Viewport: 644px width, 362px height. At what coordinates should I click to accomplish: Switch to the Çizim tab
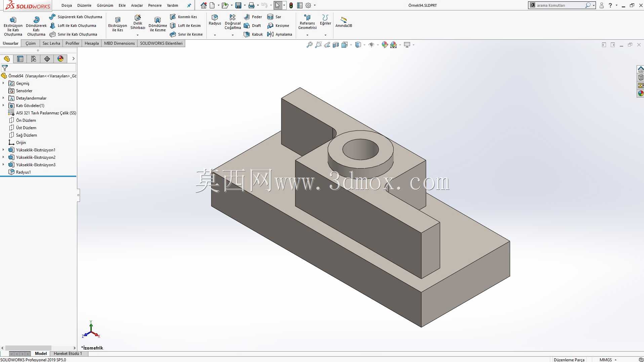[x=31, y=43]
